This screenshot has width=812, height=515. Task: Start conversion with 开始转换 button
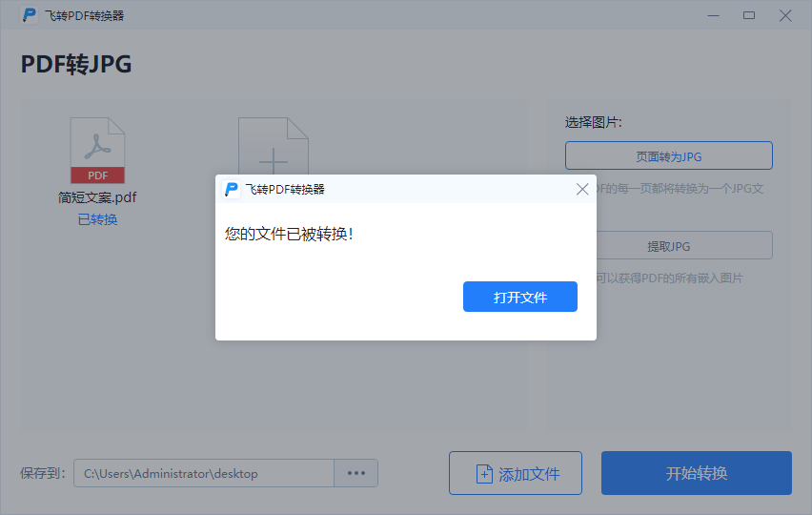tap(696, 473)
